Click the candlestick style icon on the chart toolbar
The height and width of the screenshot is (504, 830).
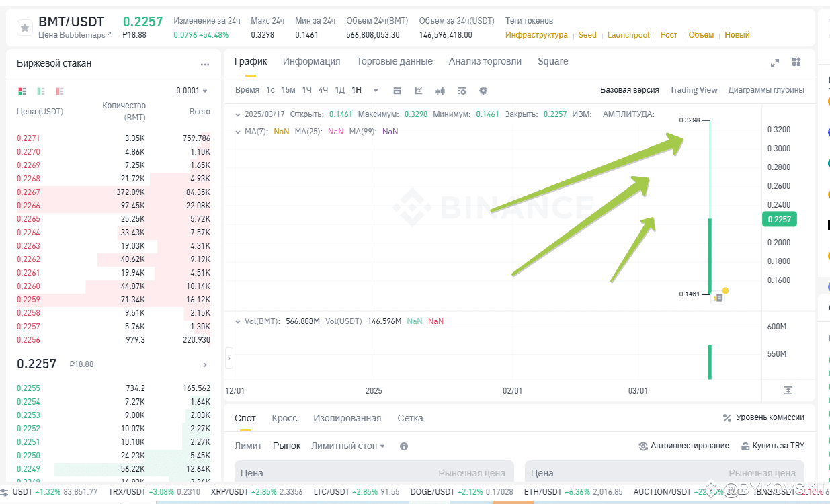(x=441, y=90)
